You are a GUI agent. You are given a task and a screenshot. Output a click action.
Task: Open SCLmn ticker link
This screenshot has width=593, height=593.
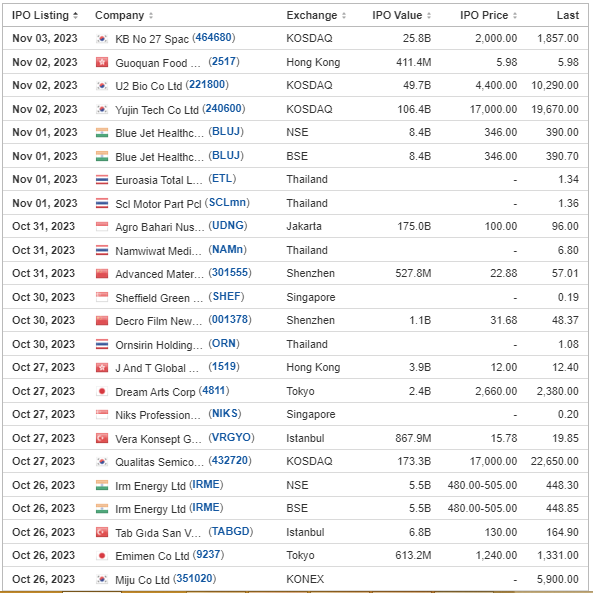[227, 202]
